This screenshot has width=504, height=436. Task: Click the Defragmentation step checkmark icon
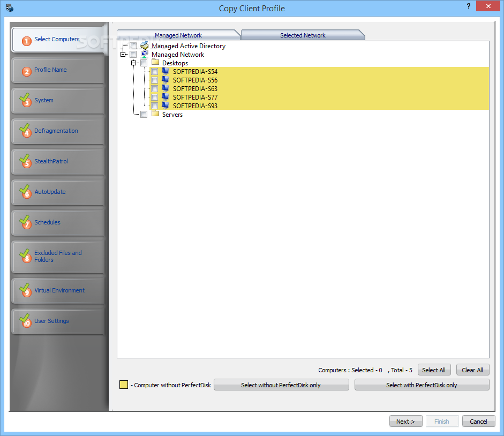coord(25,131)
